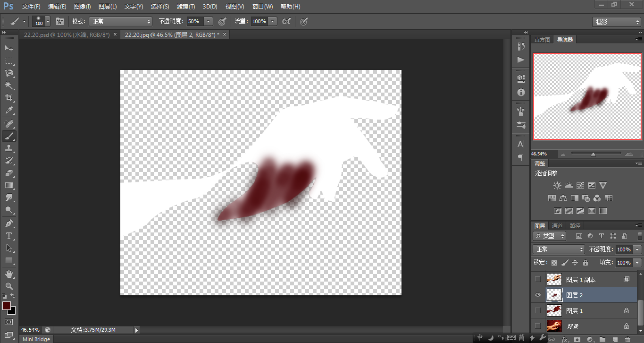Expand the 不透明度 brush opacity dropdown arrow
The height and width of the screenshot is (343, 644).
tap(208, 22)
